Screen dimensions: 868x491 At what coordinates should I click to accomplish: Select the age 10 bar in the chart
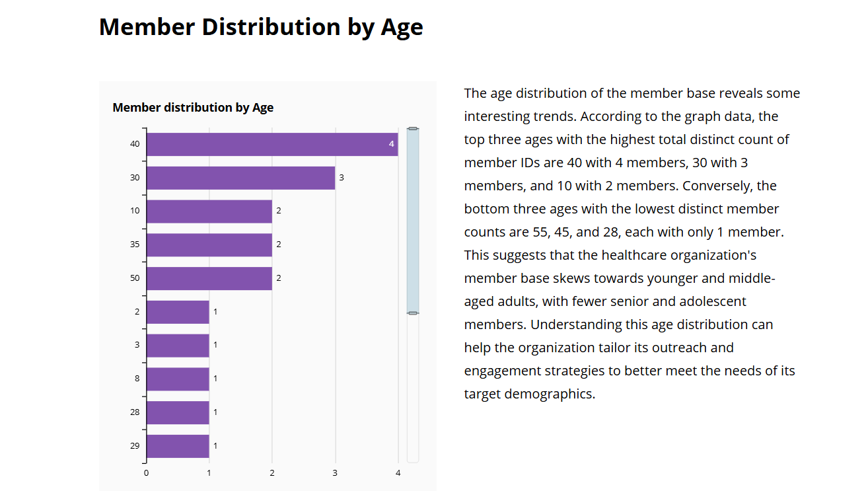pyautogui.click(x=208, y=211)
